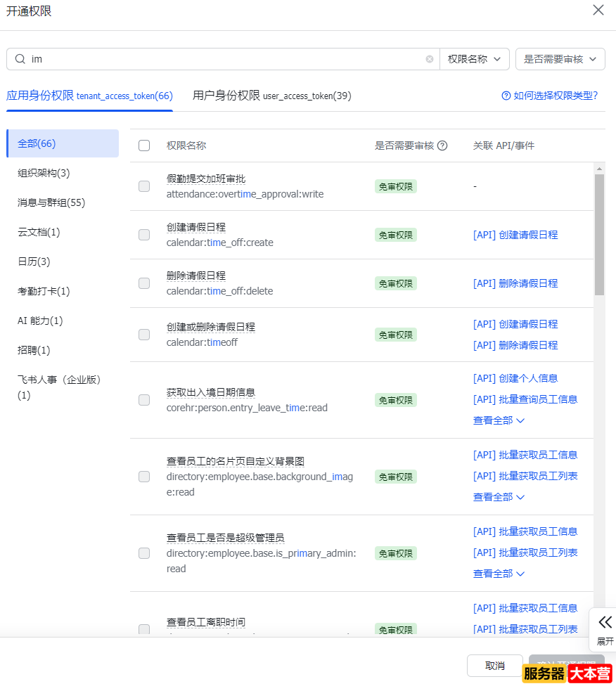Select the AI 能力(1) category
The image size is (616, 691).
point(40,321)
